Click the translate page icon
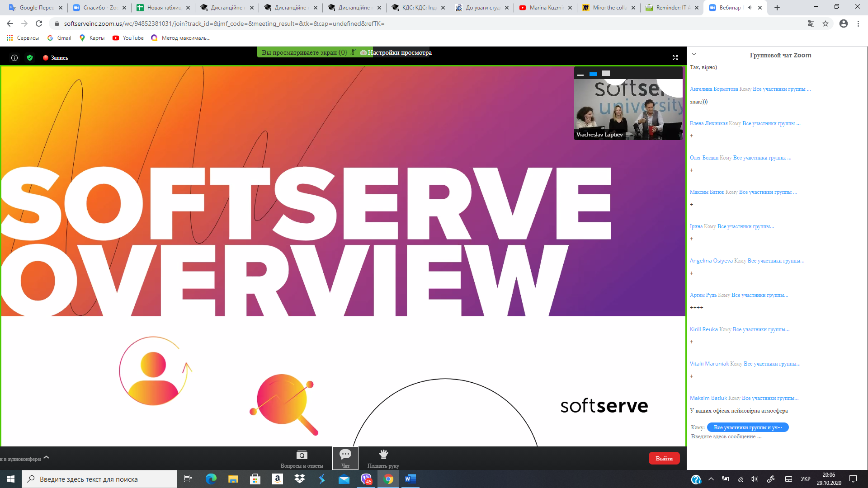 811,23
